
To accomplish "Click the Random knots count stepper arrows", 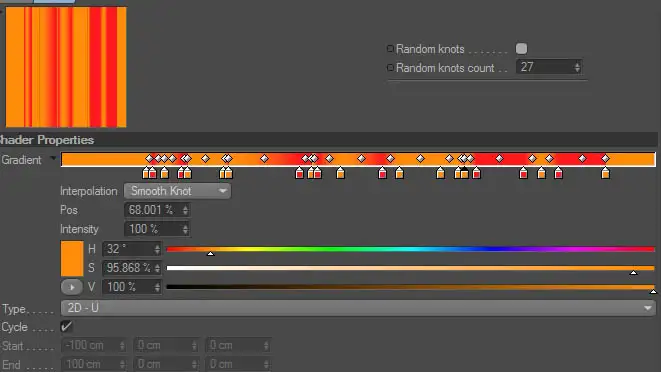I will pos(577,67).
